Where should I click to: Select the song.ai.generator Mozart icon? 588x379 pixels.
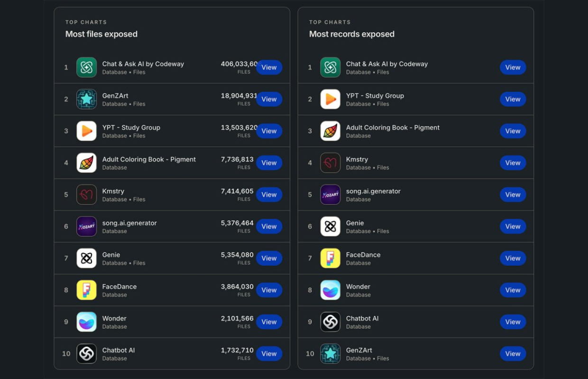click(87, 226)
